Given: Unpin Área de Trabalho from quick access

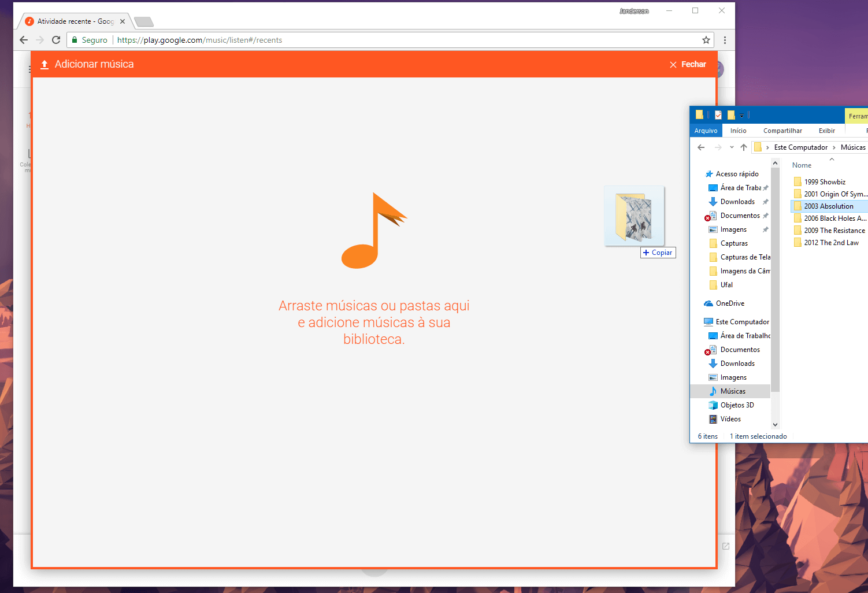Looking at the screenshot, I should (x=766, y=187).
